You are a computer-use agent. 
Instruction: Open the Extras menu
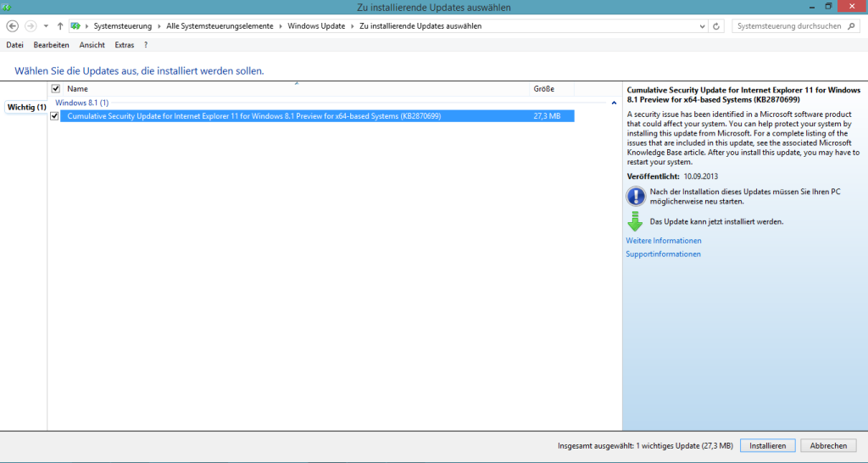point(124,45)
